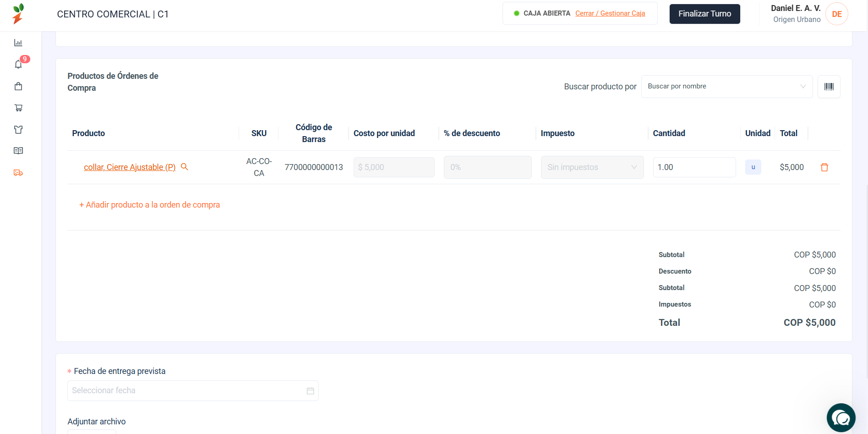This screenshot has width=868, height=434.
Task: Open notifications bell with 9 badge
Action: (19, 64)
